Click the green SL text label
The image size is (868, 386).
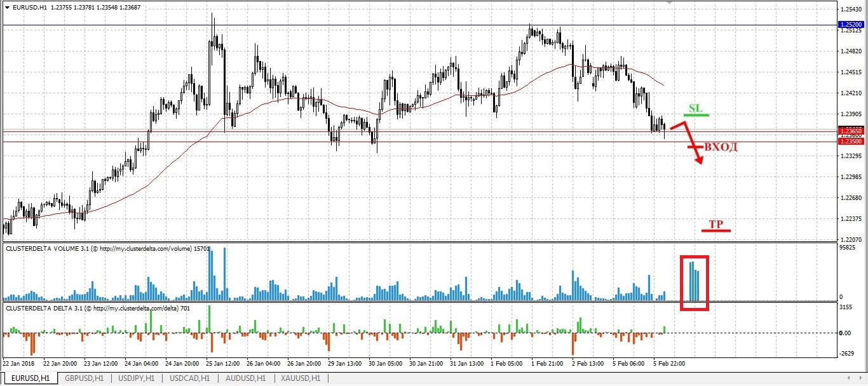point(696,109)
